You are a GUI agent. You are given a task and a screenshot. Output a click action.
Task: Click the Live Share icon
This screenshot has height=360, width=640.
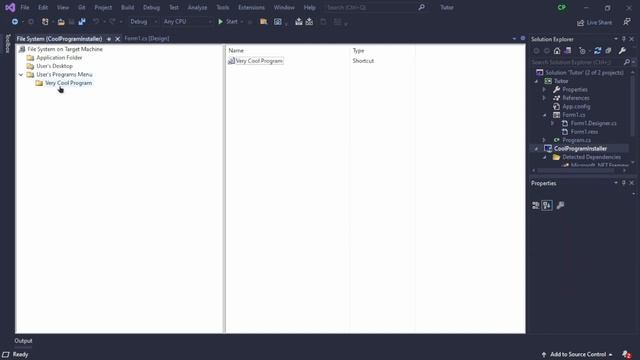(580, 23)
